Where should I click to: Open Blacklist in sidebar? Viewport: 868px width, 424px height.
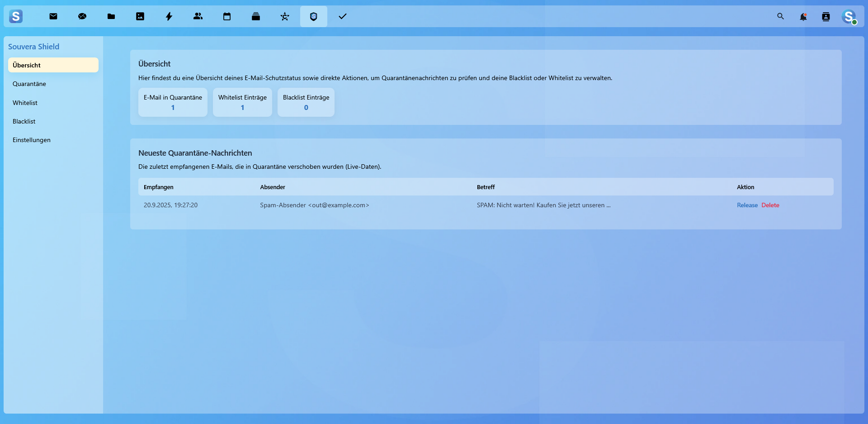tap(24, 121)
